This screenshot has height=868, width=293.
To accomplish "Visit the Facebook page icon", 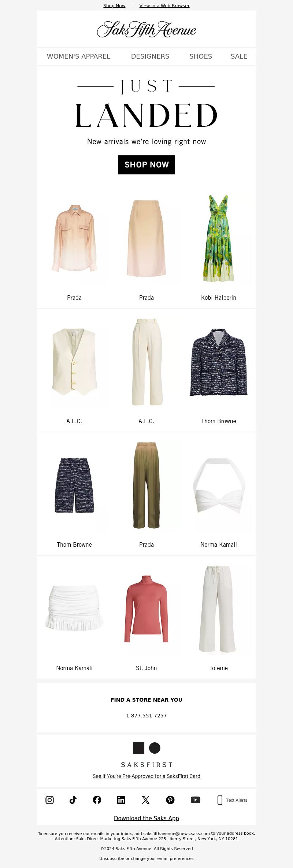I will click(x=97, y=800).
